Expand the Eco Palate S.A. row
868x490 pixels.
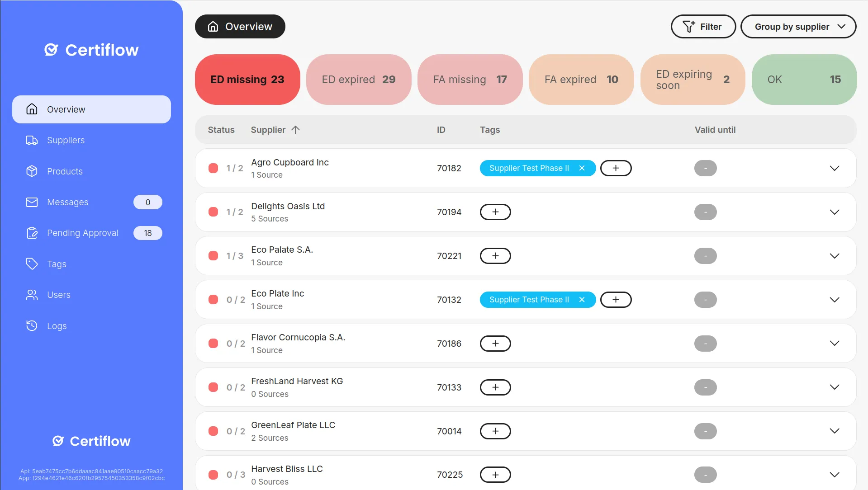(x=834, y=256)
